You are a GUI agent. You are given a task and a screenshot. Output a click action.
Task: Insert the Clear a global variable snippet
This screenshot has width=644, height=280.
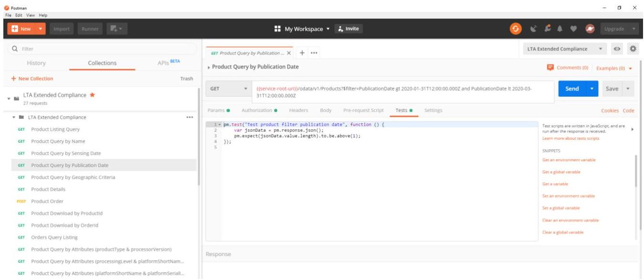pos(563,232)
